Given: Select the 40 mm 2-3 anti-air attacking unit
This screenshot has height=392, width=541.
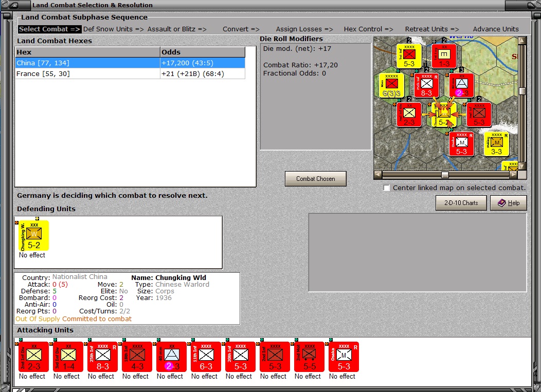Looking at the screenshot, I should click(x=171, y=357).
